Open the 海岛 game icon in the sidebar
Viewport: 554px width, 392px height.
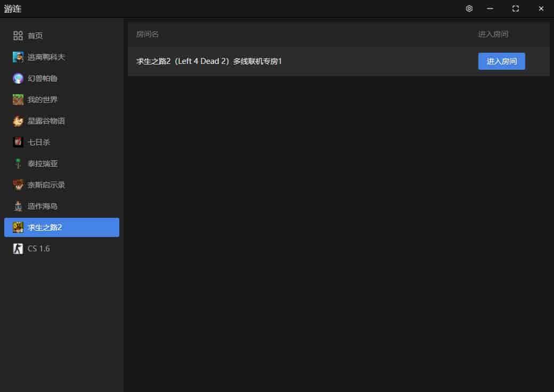18,206
